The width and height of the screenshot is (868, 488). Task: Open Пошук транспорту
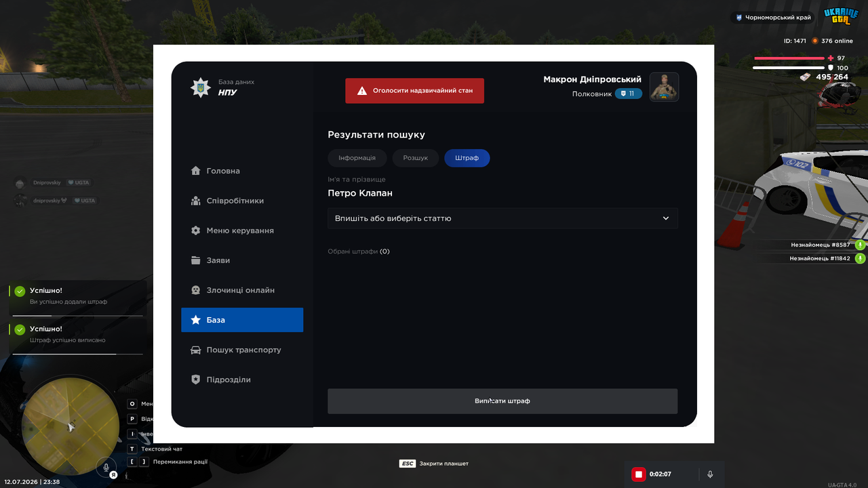tap(242, 350)
